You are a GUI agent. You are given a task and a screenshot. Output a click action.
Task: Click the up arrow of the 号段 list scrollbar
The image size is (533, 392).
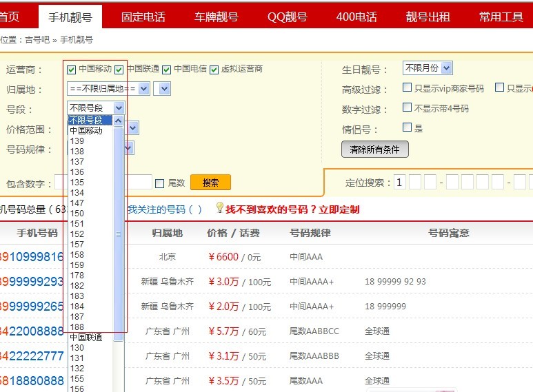click(x=119, y=121)
